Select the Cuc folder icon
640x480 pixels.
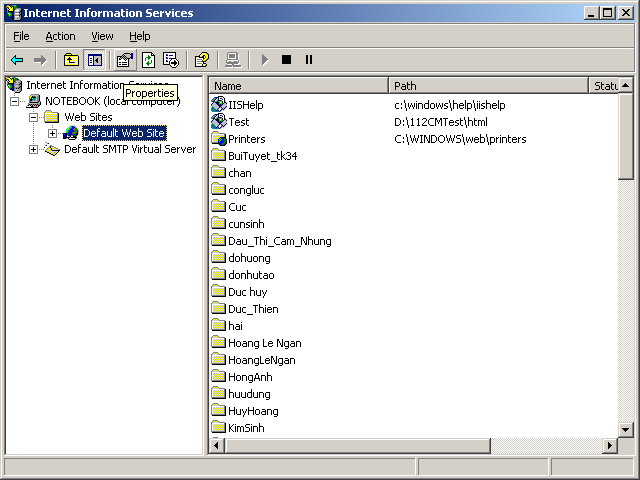tap(219, 207)
